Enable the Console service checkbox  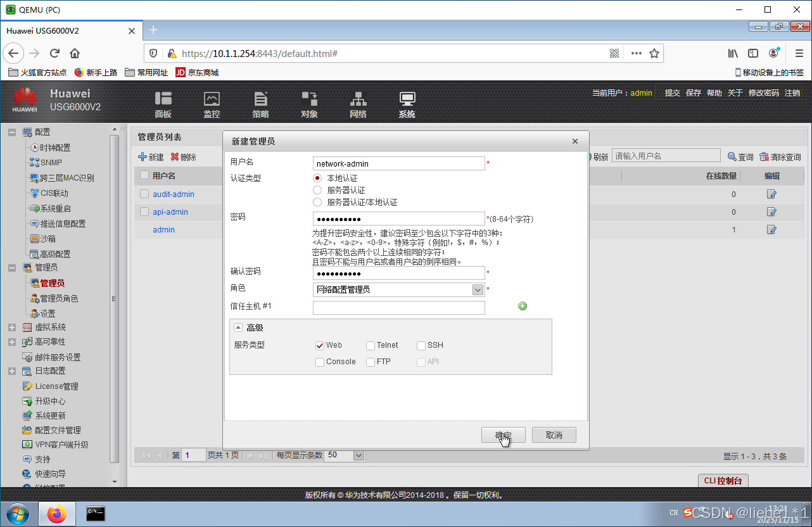(x=320, y=362)
